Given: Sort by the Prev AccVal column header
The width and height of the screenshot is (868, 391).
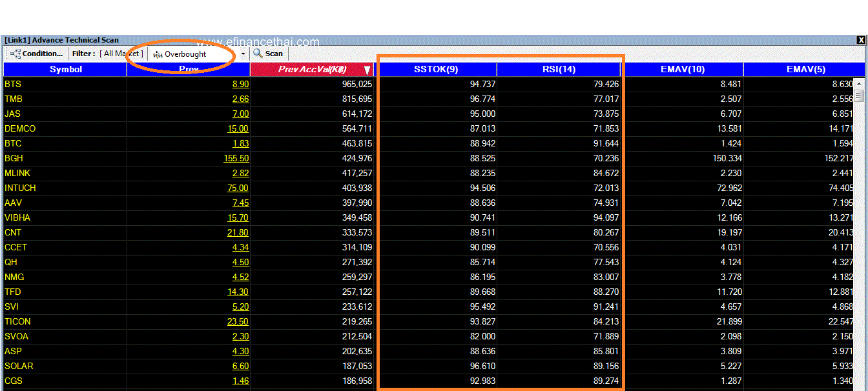Looking at the screenshot, I should (312, 69).
